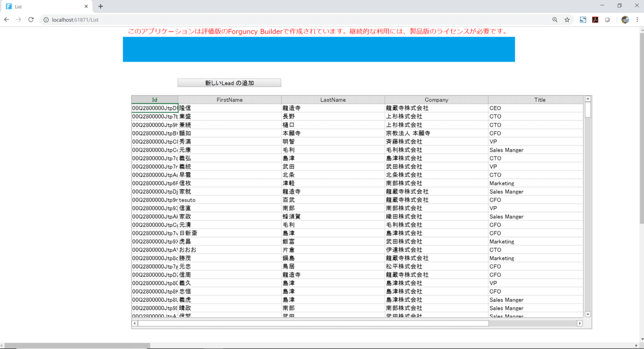Select the Title cell in the 元康 row
The height and width of the screenshot is (349, 644).
click(x=536, y=150)
